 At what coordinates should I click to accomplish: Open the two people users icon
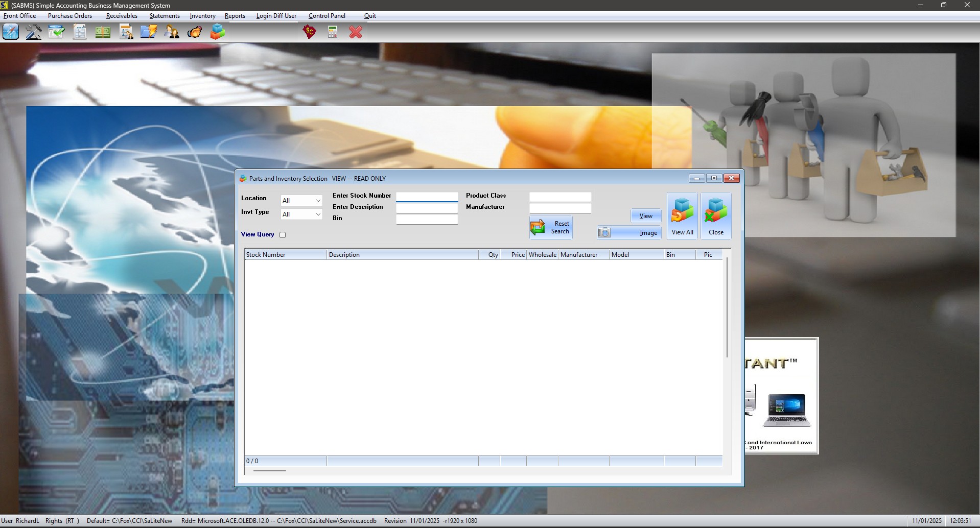pos(172,32)
